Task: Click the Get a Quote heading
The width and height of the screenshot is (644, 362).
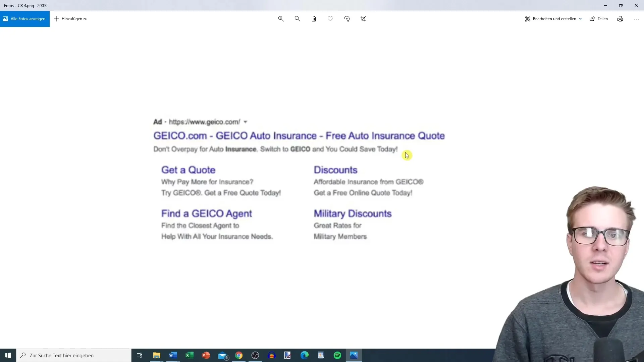Action: [188, 170]
